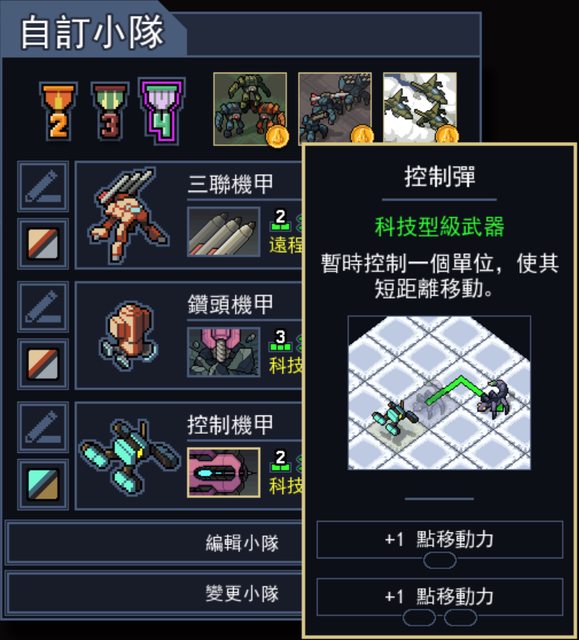This screenshot has height=640, width=579.
Task: Click the pencil edit icon beside 三聯機甲
Action: pyautogui.click(x=43, y=187)
